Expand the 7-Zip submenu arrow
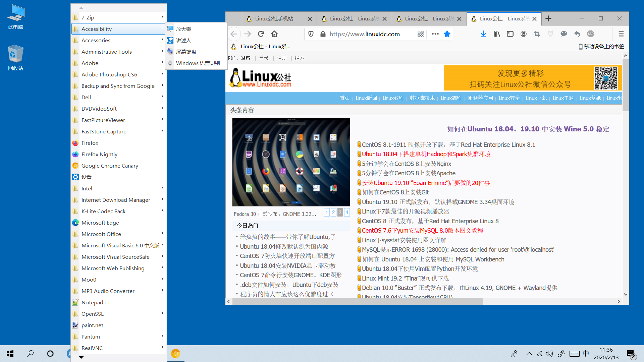644x362 pixels. point(162,17)
